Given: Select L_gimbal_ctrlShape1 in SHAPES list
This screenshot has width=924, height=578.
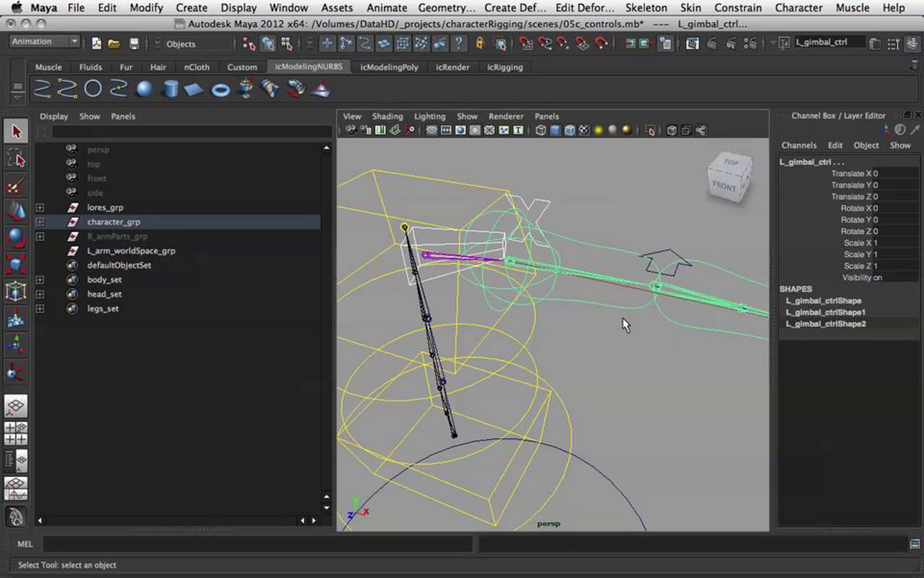Looking at the screenshot, I should click(x=825, y=312).
